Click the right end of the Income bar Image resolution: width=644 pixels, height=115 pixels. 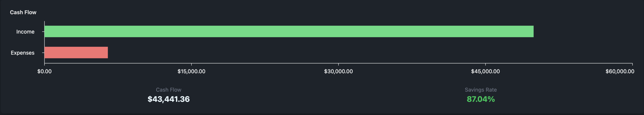532,31
